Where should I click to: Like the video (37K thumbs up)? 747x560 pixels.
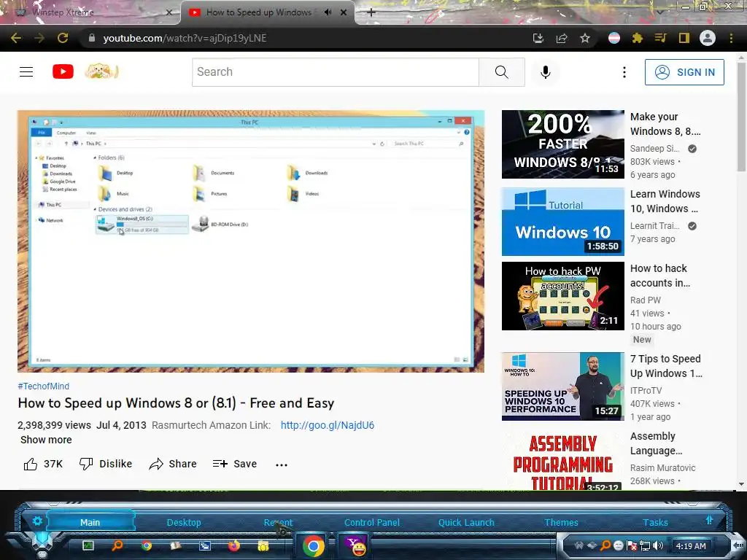[x=43, y=464]
